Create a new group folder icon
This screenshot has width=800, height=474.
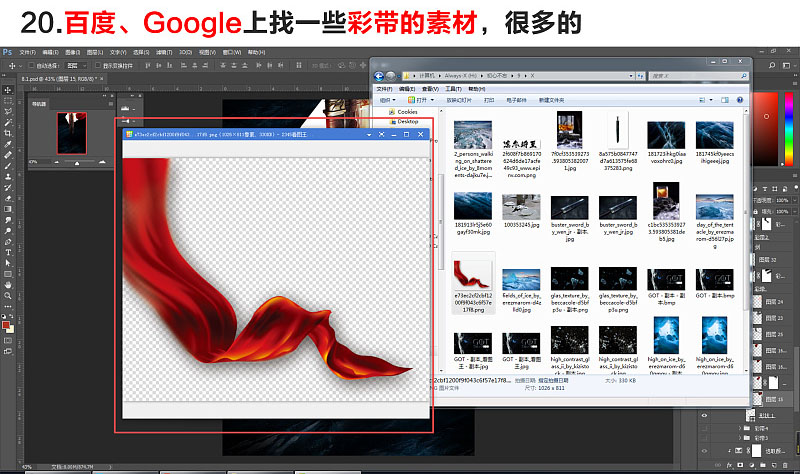click(763, 465)
